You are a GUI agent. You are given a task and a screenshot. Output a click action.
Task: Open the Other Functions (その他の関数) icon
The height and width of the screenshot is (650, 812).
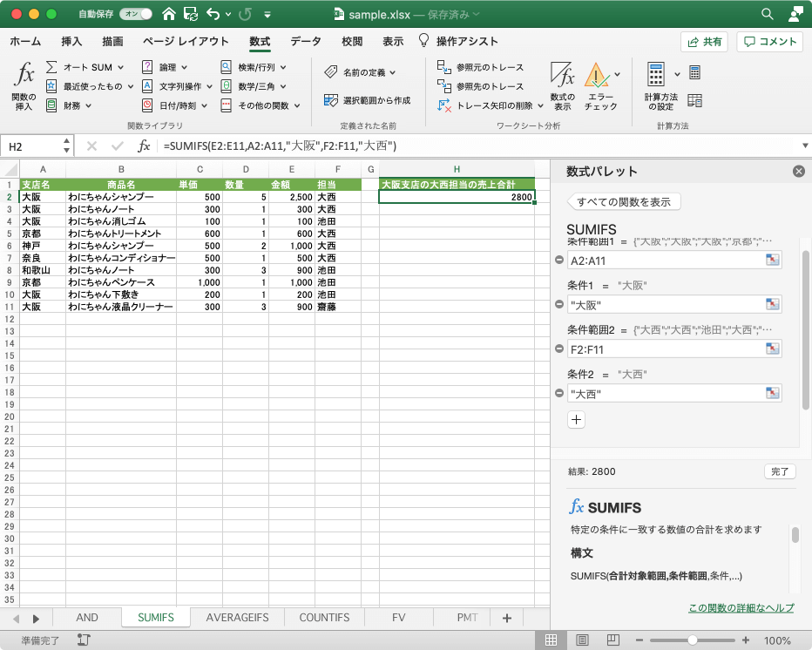pyautogui.click(x=227, y=105)
